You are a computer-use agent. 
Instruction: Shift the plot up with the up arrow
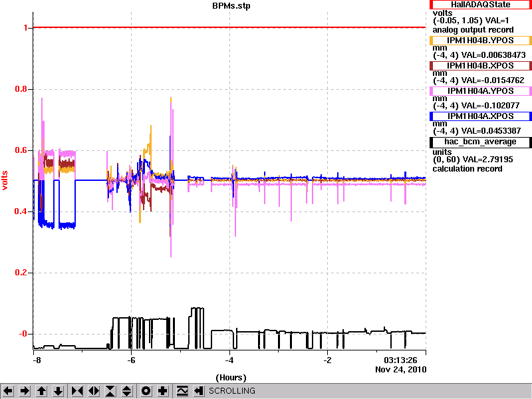click(42, 391)
